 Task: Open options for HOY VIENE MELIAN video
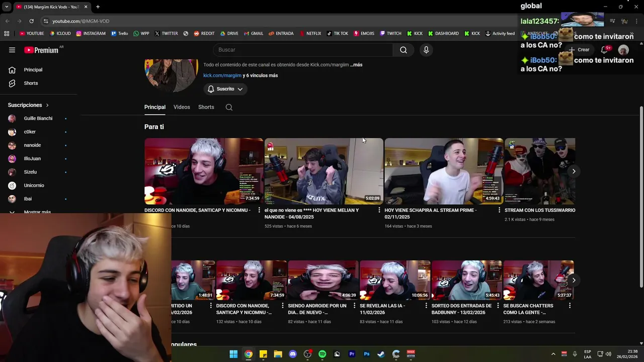tap(379, 210)
